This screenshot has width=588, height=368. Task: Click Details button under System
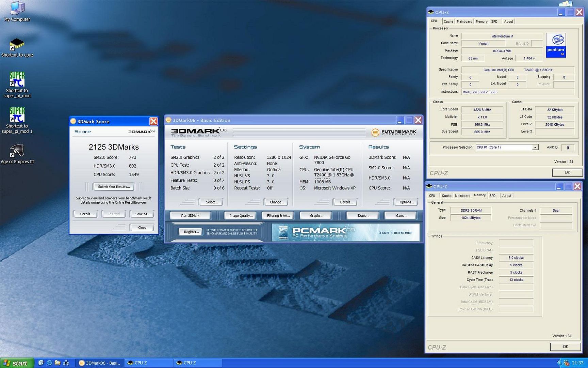(x=346, y=202)
